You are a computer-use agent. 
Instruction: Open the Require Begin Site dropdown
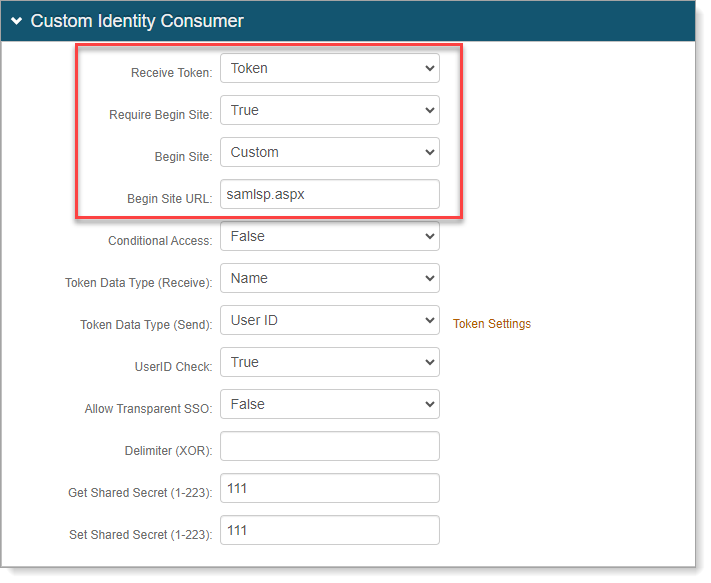click(x=329, y=110)
